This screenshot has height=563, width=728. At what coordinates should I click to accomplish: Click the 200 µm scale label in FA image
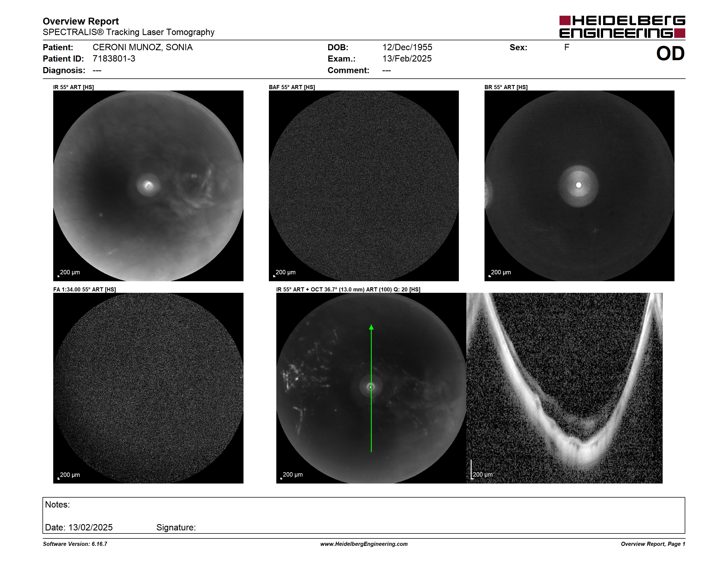tap(70, 475)
